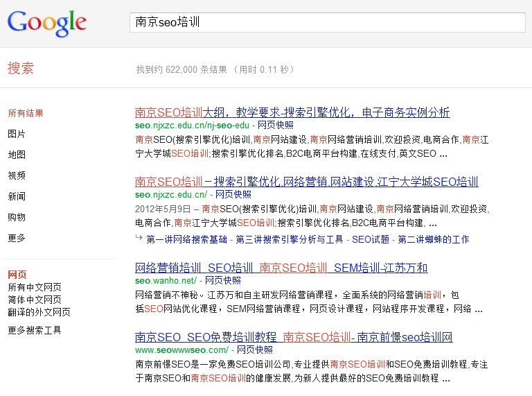
Task: Open sitelink SEO试题
Action: [371, 239]
